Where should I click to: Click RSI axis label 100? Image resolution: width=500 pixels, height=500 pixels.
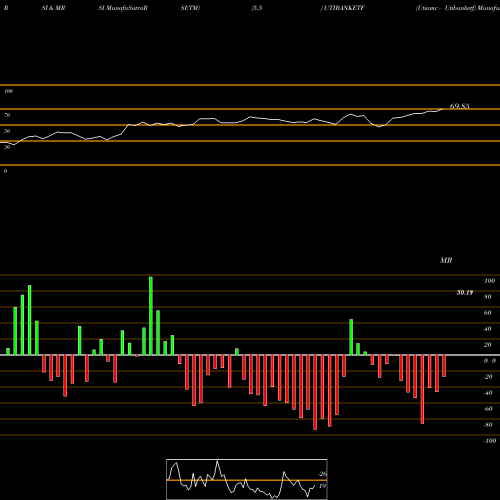click(x=9, y=91)
